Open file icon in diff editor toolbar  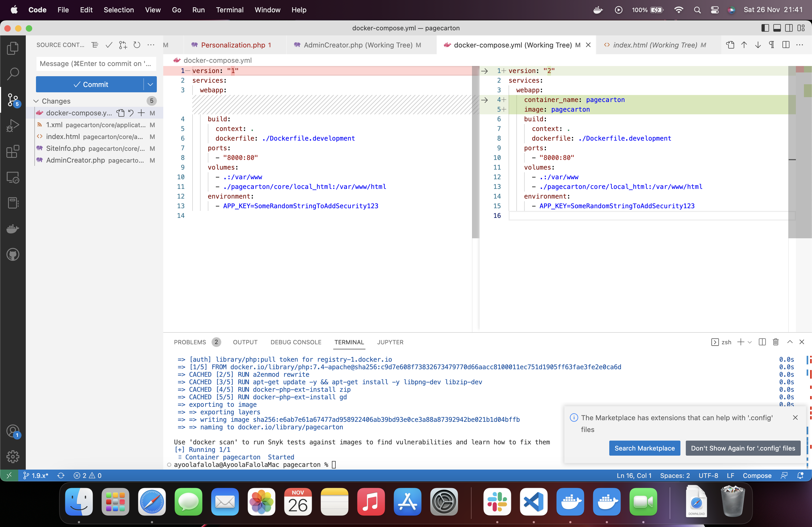point(730,45)
